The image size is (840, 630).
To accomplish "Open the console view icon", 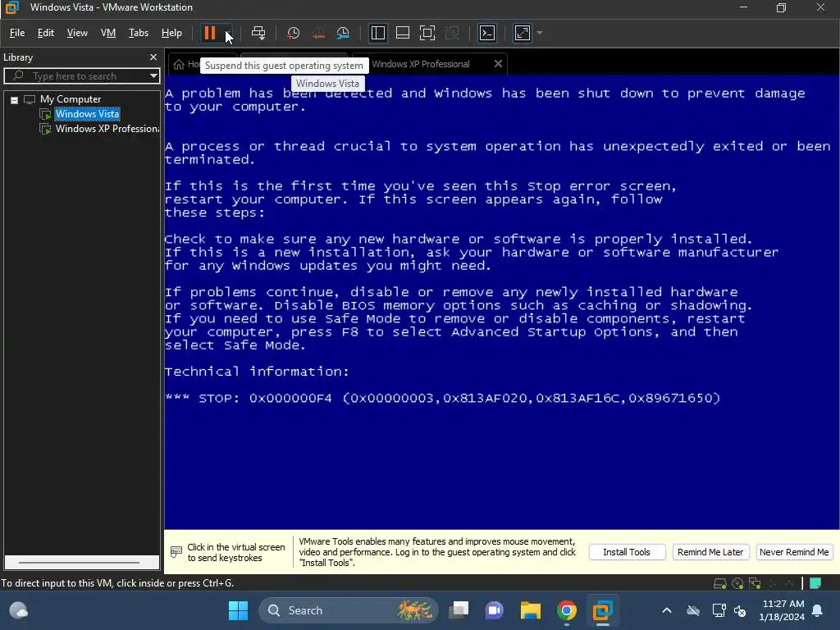I will pos(487,33).
